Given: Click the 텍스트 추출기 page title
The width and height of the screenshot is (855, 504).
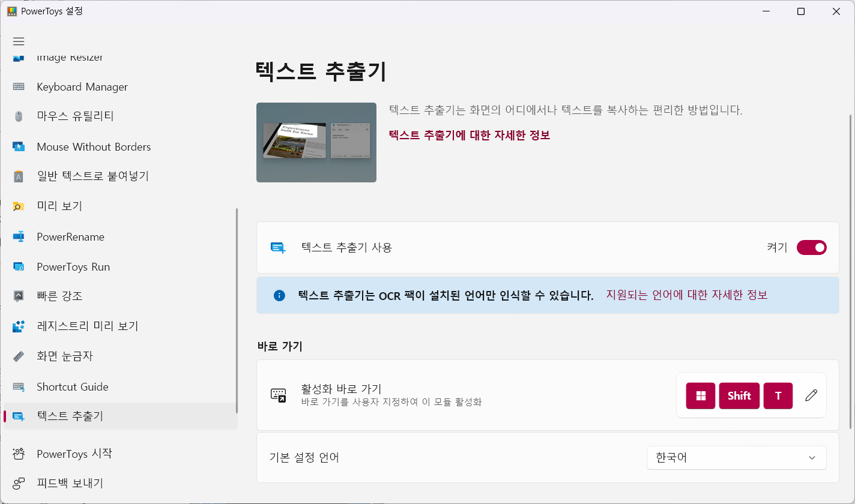Looking at the screenshot, I should pyautogui.click(x=321, y=71).
